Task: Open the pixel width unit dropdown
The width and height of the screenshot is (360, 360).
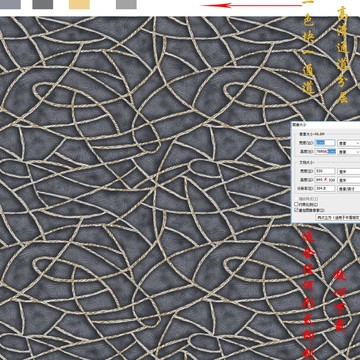Action: [349, 143]
